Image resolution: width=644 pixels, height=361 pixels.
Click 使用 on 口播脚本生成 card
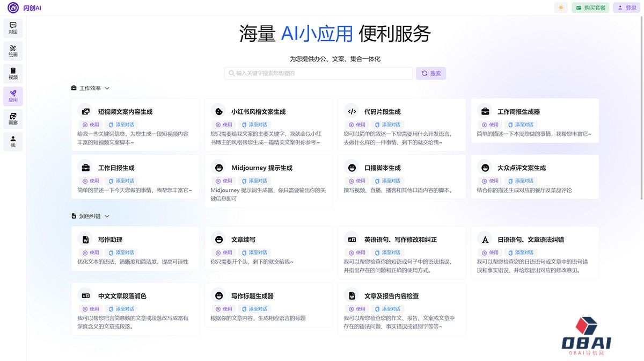coord(356,180)
